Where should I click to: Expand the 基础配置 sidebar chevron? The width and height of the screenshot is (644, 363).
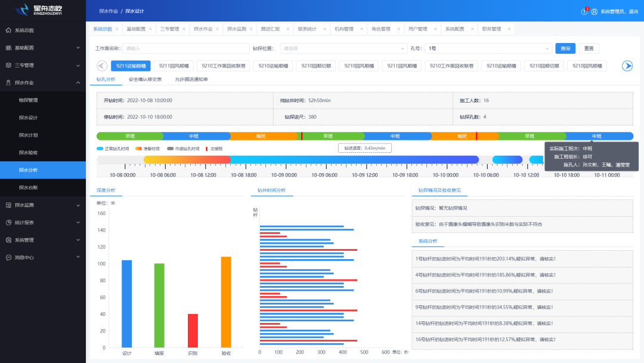(78, 48)
